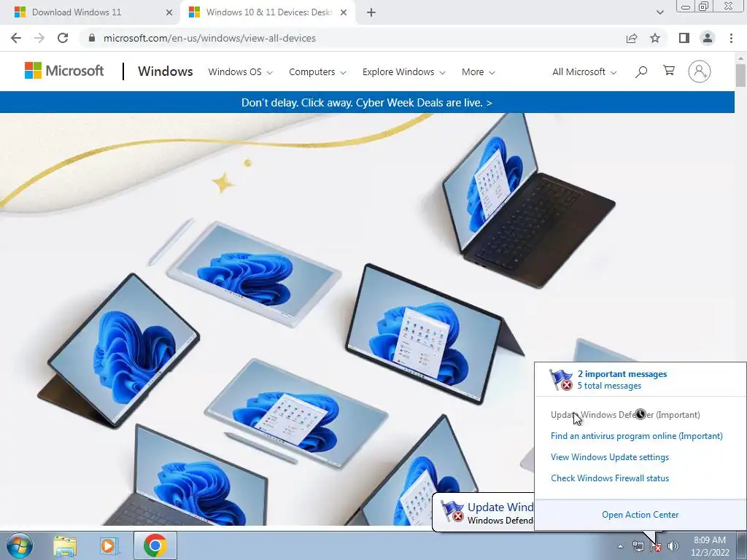Image resolution: width=747 pixels, height=560 pixels.
Task: Click the Microsoft logo
Action: (64, 71)
